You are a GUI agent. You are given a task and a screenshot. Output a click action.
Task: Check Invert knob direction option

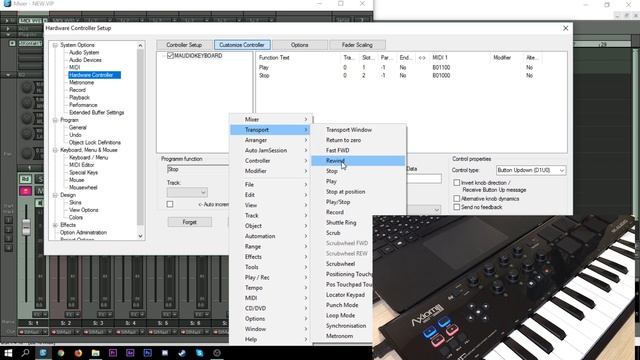pos(457,183)
